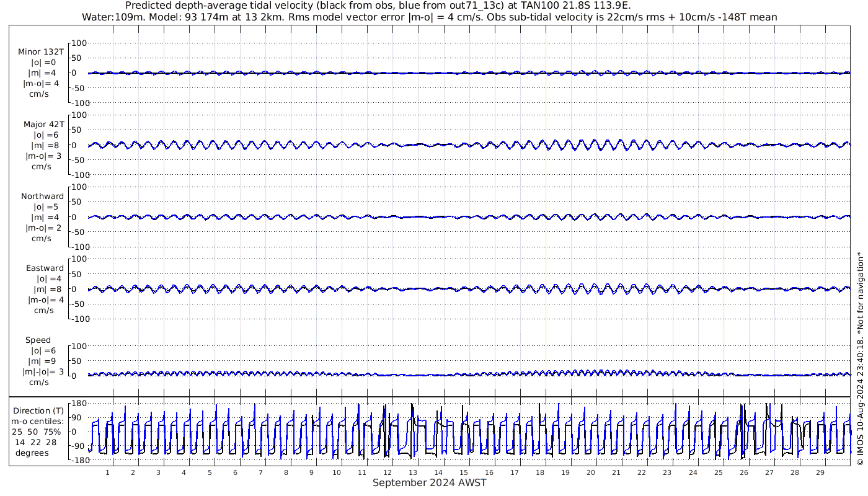Viewport: 868px width, 496px height.
Task: Click the '|o| =6' value under Speed
Action: click(x=46, y=350)
